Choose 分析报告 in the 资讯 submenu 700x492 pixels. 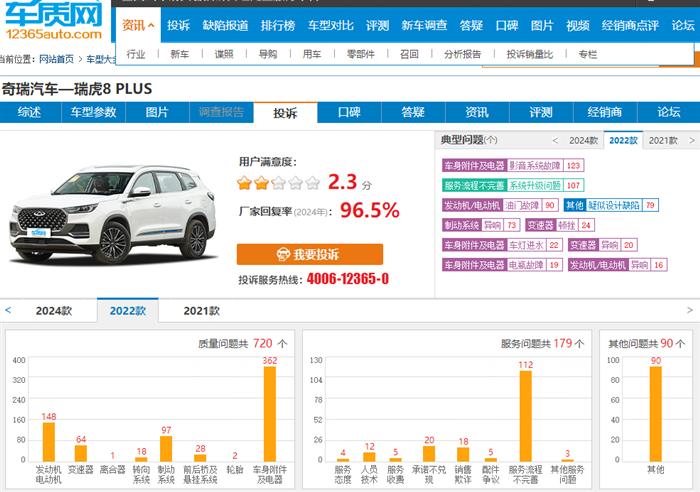(462, 54)
